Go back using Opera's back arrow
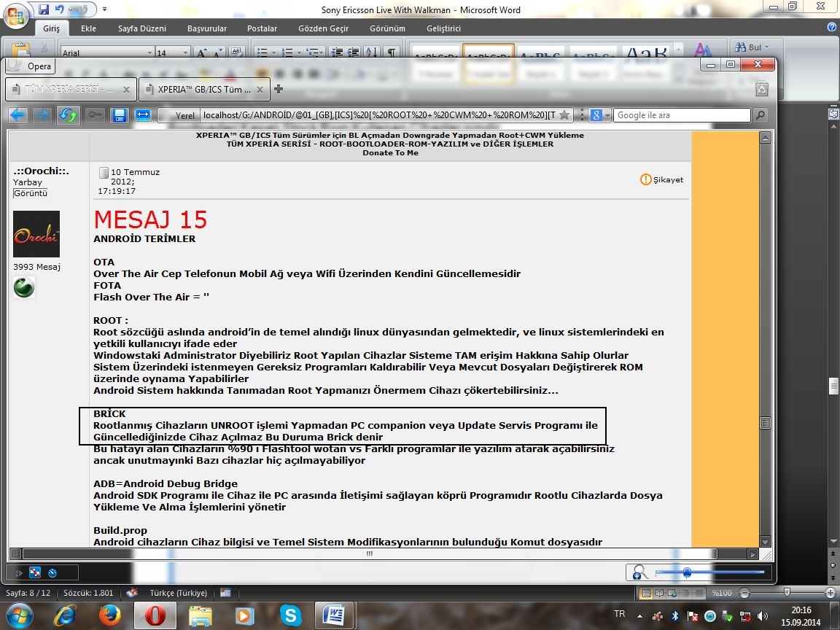The height and width of the screenshot is (630, 840). [x=17, y=115]
